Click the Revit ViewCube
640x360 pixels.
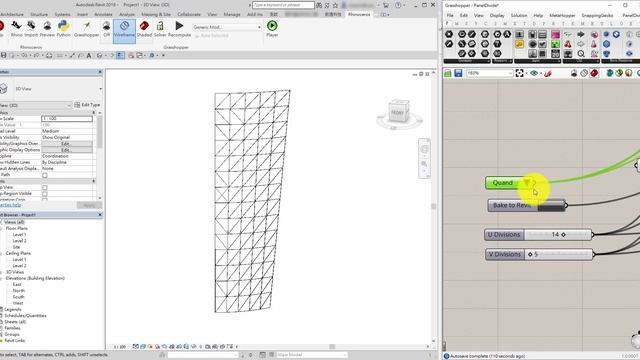398,112
